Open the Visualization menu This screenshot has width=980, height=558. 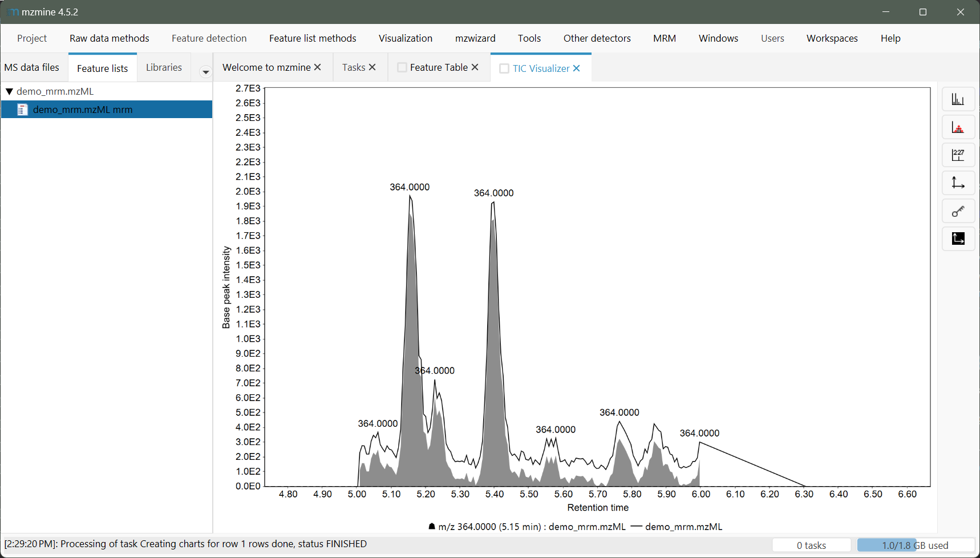point(406,38)
